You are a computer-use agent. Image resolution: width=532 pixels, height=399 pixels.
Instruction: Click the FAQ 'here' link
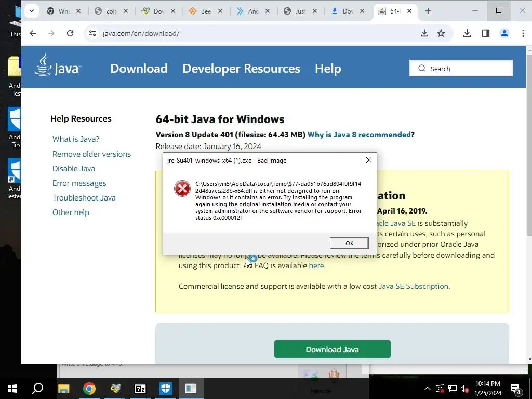[316, 265]
